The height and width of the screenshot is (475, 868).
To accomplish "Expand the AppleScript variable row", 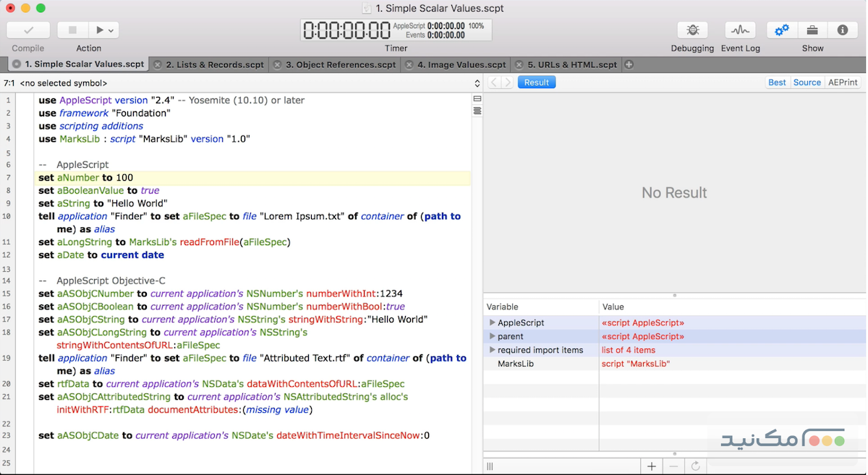I will click(x=491, y=322).
